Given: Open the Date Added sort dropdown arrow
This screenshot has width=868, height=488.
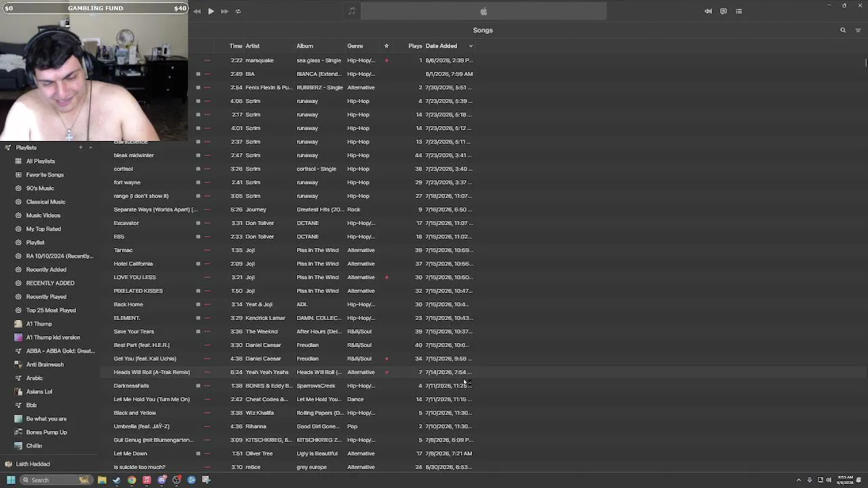Looking at the screenshot, I should pos(471,46).
